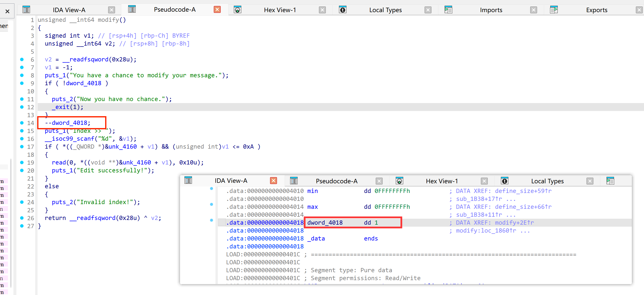The height and width of the screenshot is (295, 644).
Task: Click __readfsqword on line 6
Action: (85, 59)
